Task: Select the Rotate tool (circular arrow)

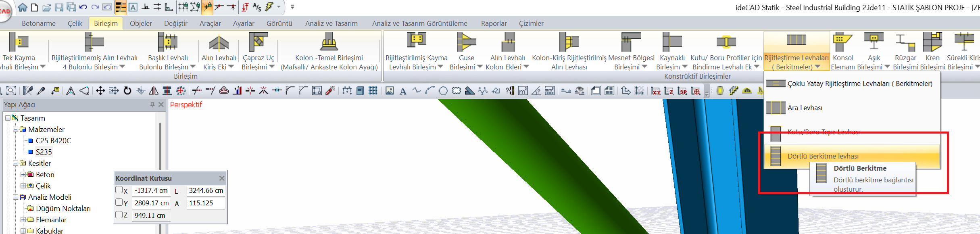Action: coord(127,91)
